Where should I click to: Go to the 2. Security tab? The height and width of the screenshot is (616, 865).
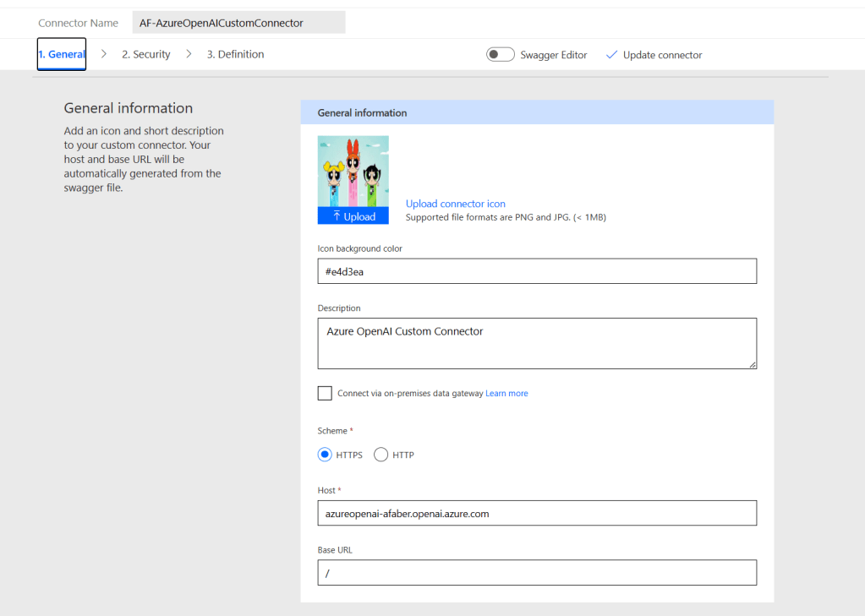(x=145, y=55)
